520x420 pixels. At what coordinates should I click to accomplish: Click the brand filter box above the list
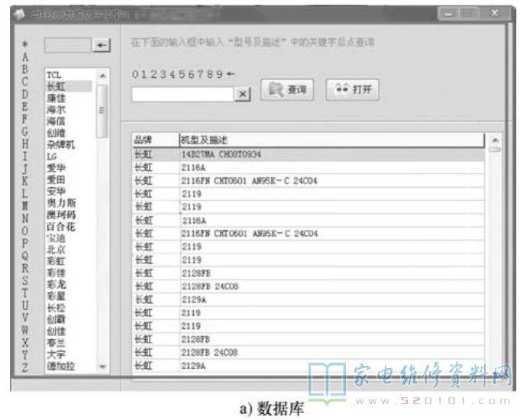click(68, 45)
